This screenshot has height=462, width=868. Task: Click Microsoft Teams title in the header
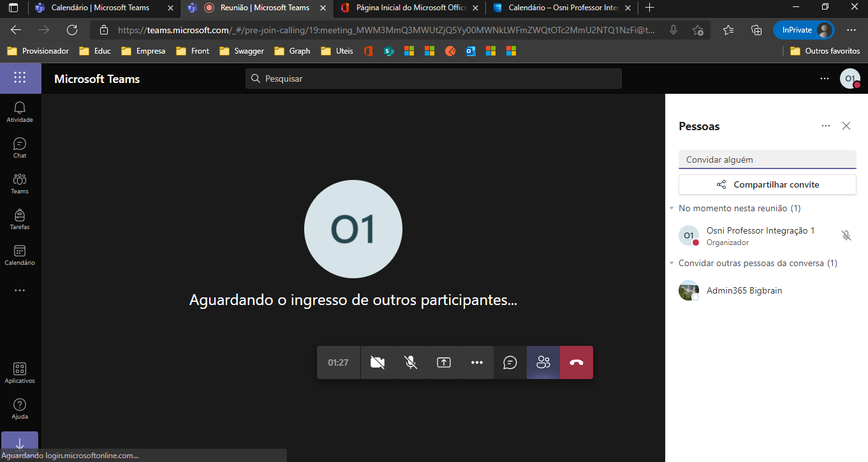pos(97,79)
